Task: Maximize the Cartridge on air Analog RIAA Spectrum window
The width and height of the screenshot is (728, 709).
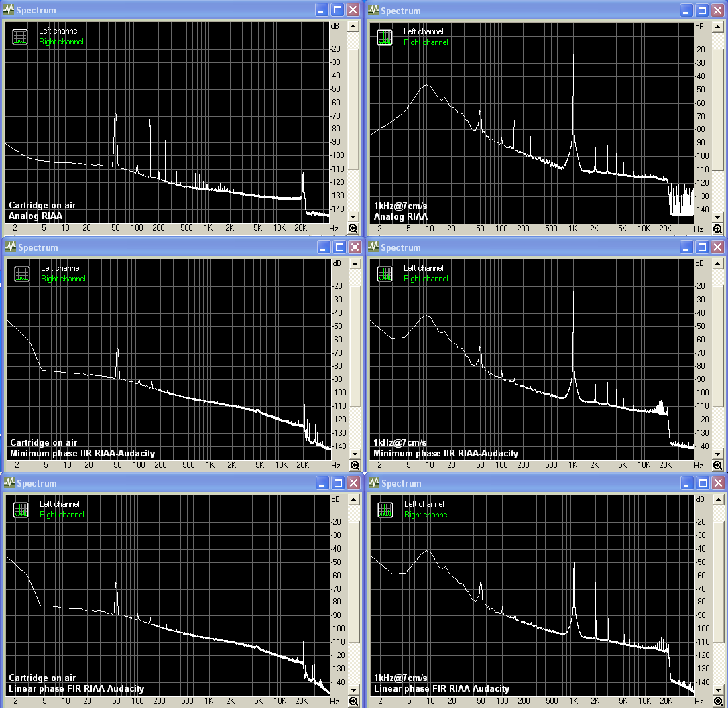Action: click(338, 10)
